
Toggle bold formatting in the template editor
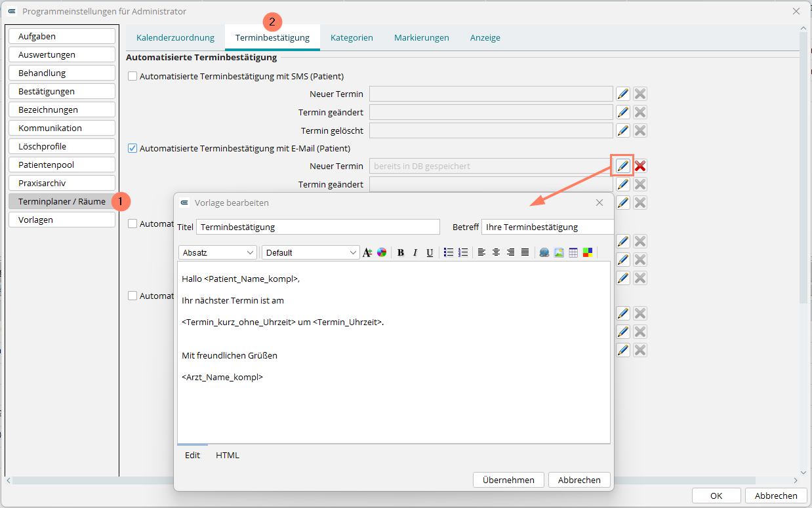401,252
